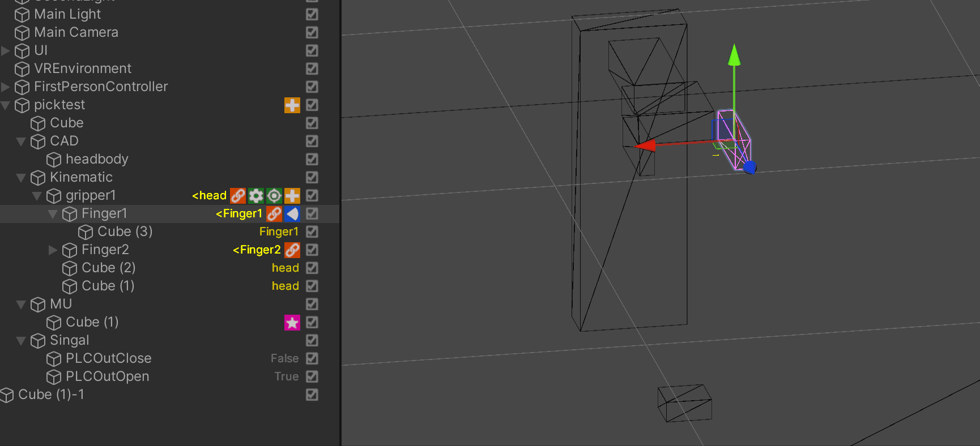Screen dimensions: 980x446
Task: Click the red X-axis gizmo arrow
Action: tap(646, 145)
